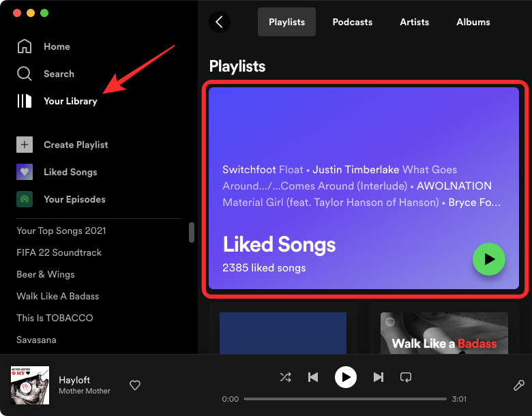Click the sidebar playlist scrollbar
The image size is (532, 416).
click(x=192, y=233)
